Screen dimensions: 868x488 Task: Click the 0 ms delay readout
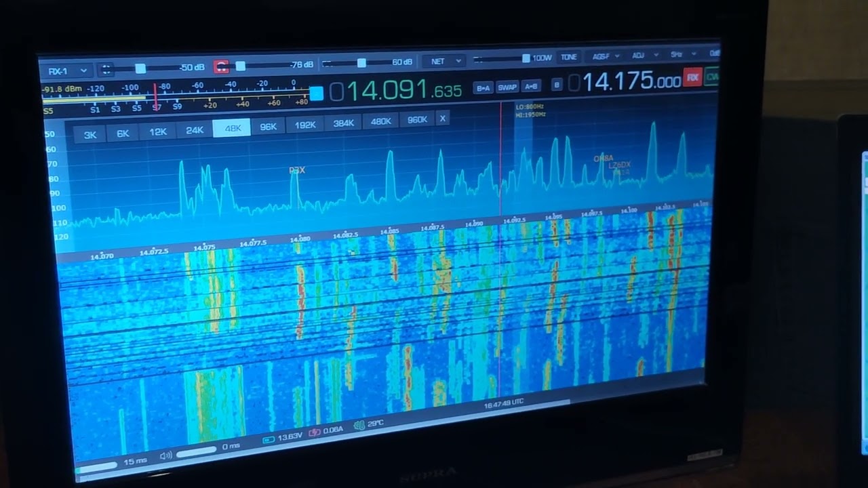coord(231,447)
